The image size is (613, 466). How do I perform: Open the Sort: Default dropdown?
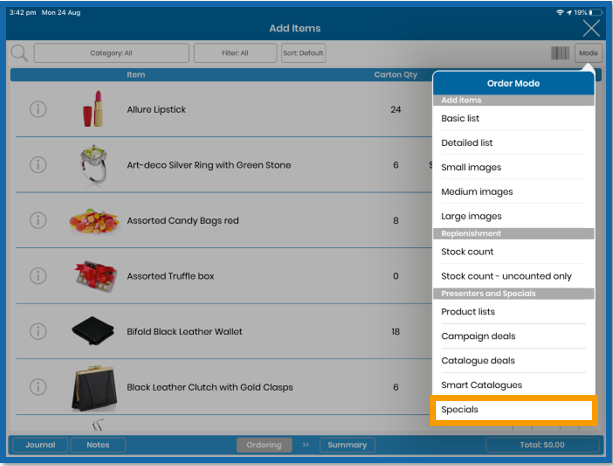pyautogui.click(x=303, y=53)
